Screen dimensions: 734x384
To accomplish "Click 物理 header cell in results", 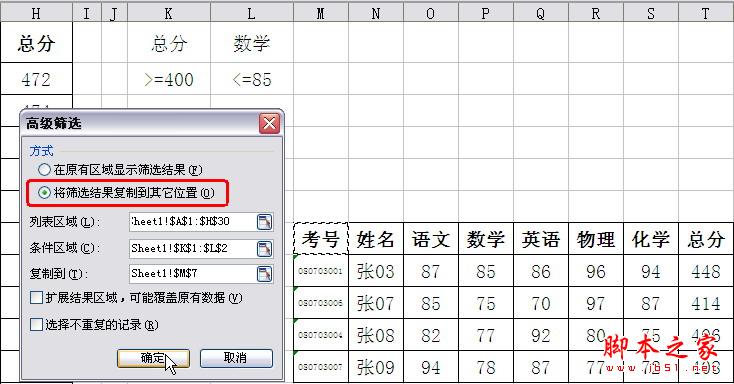I will pyautogui.click(x=596, y=239).
